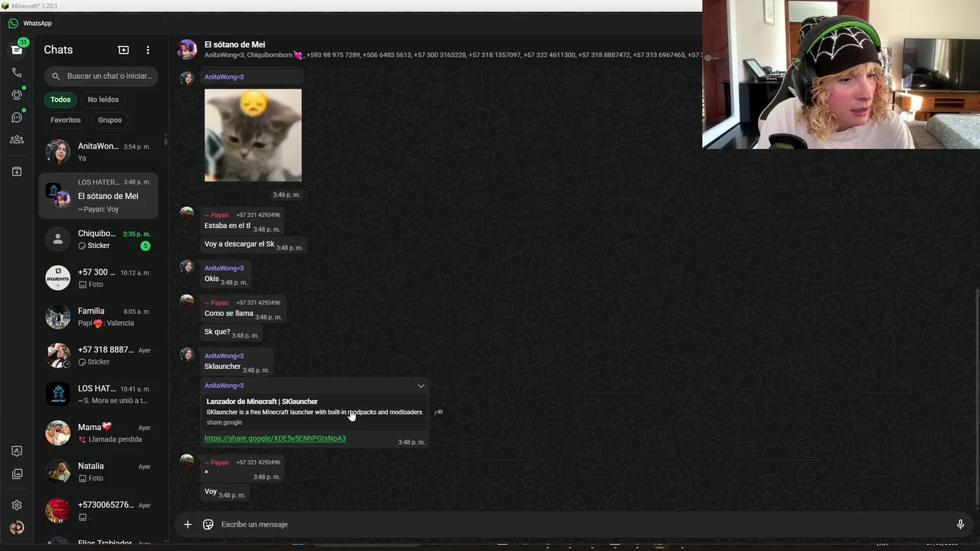Open Lanzador de Minecraft link preview title
The width and height of the screenshot is (980, 551).
click(x=262, y=402)
